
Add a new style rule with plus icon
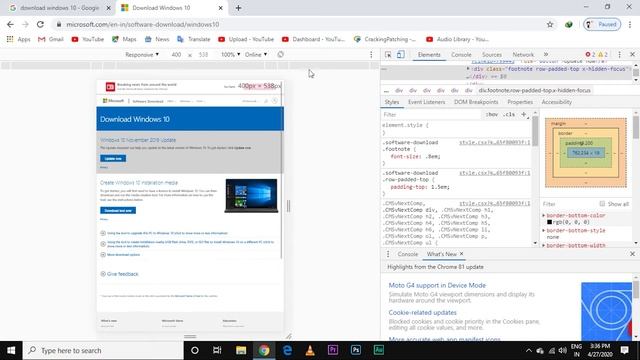[x=524, y=115]
